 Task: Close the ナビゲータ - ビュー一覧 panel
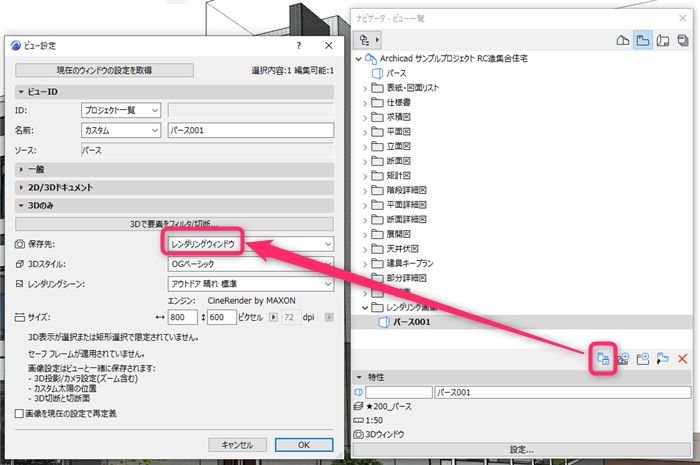(683, 18)
